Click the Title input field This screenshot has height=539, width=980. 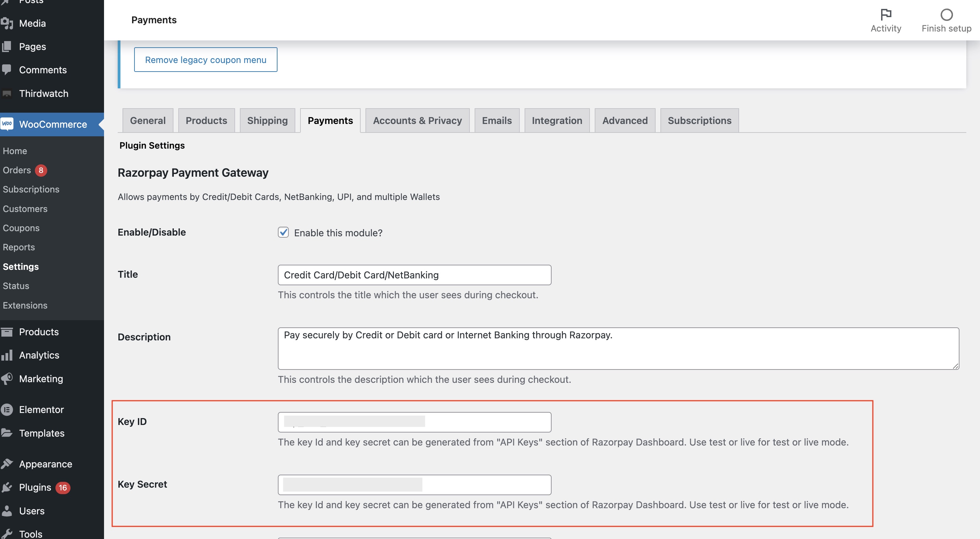click(x=414, y=275)
